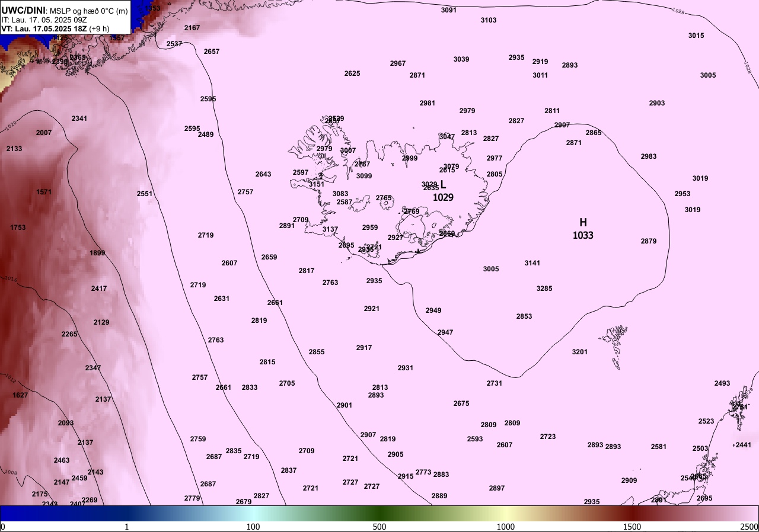Click the height value '2441'
This screenshot has width=759, height=532.
click(x=744, y=445)
